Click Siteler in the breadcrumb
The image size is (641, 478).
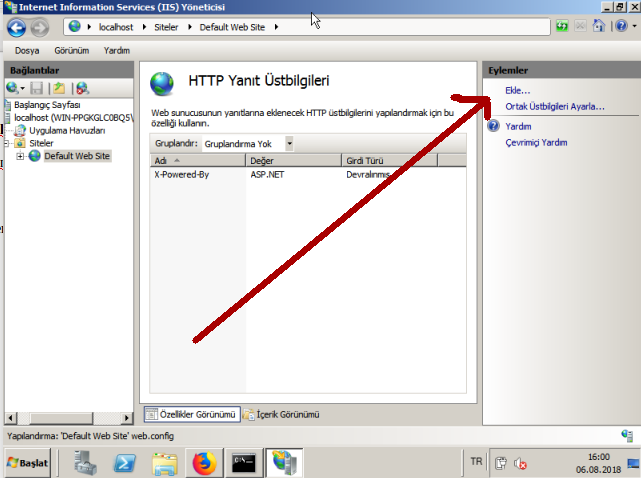(166, 27)
